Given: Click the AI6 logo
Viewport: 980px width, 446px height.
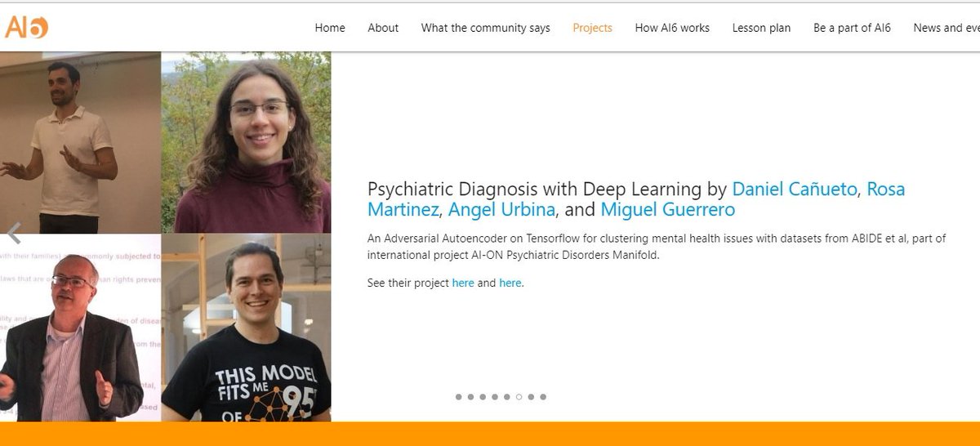Looking at the screenshot, I should click(26, 27).
